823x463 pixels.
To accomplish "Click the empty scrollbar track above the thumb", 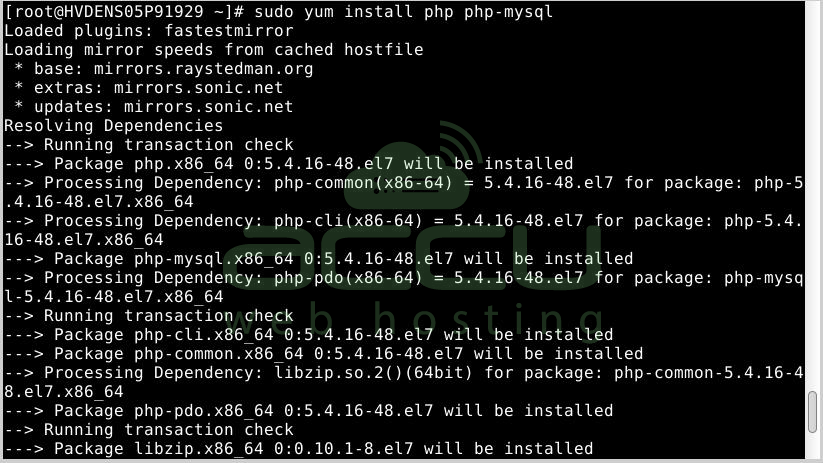I will coord(812,200).
